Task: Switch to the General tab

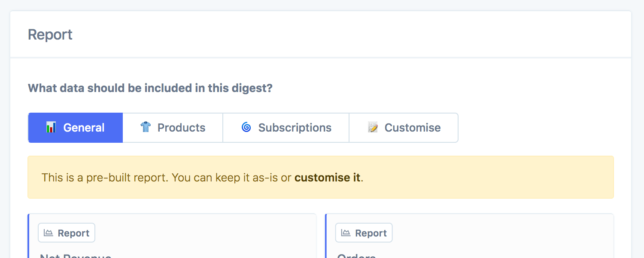Action: pos(76,128)
